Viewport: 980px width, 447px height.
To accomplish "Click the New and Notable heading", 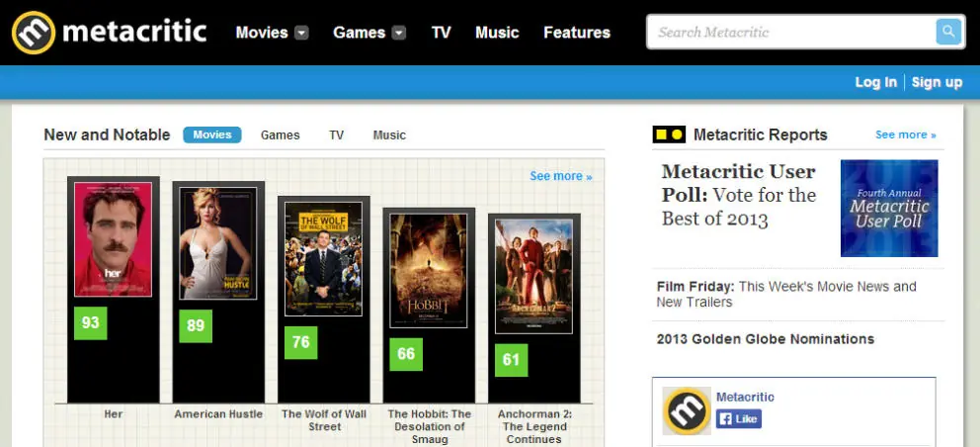I will click(x=107, y=134).
